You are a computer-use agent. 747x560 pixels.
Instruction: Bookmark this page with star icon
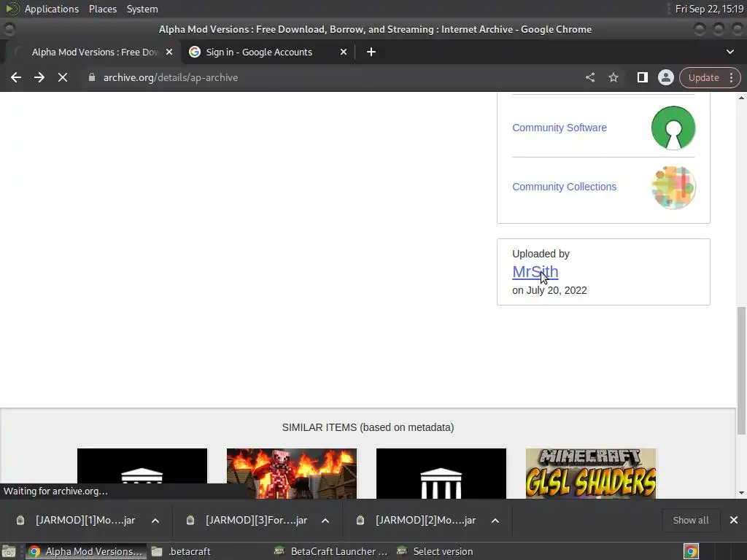point(613,77)
